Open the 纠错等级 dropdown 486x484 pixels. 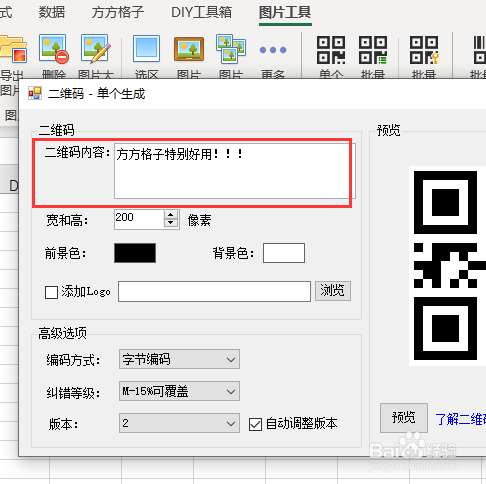tap(179, 391)
